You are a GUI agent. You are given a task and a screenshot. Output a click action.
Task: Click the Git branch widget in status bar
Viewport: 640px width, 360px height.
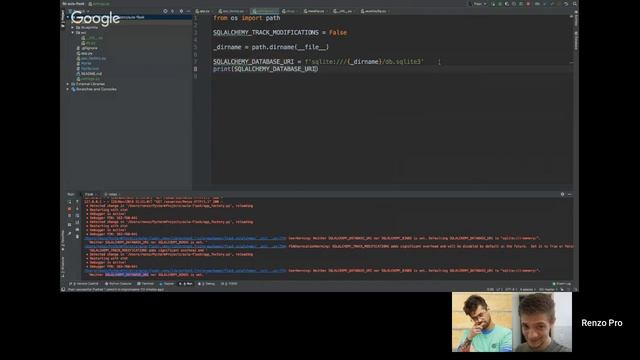coord(548,289)
